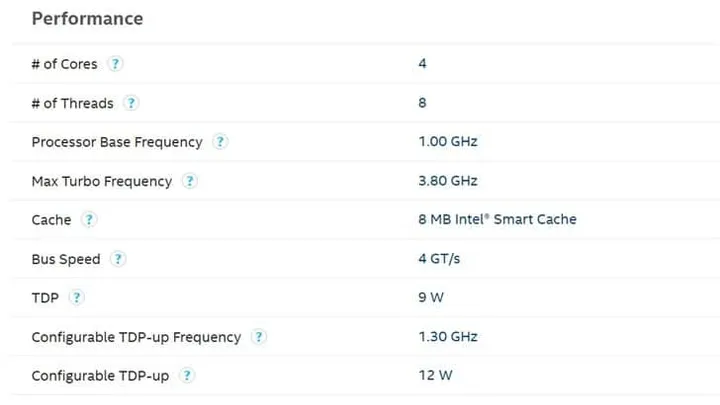Click the Cache help question mark icon
720x405 pixels.
pyautogui.click(x=89, y=220)
